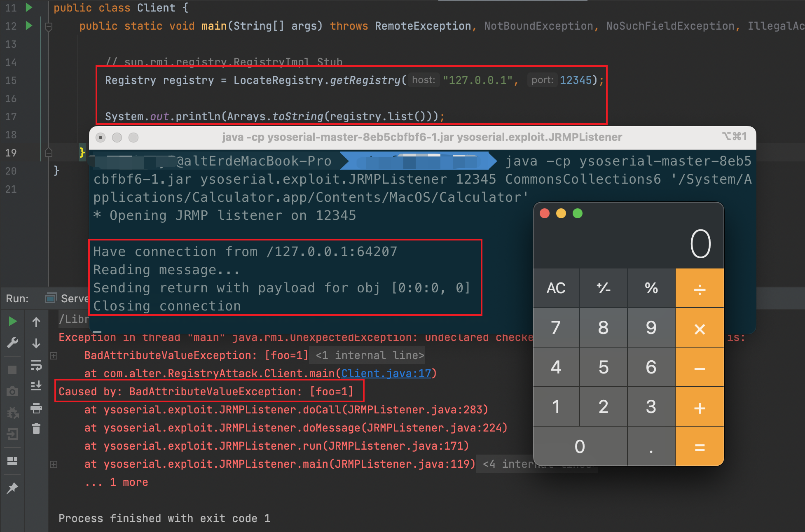
Task: Clear the console with trash icon
Action: (x=36, y=429)
